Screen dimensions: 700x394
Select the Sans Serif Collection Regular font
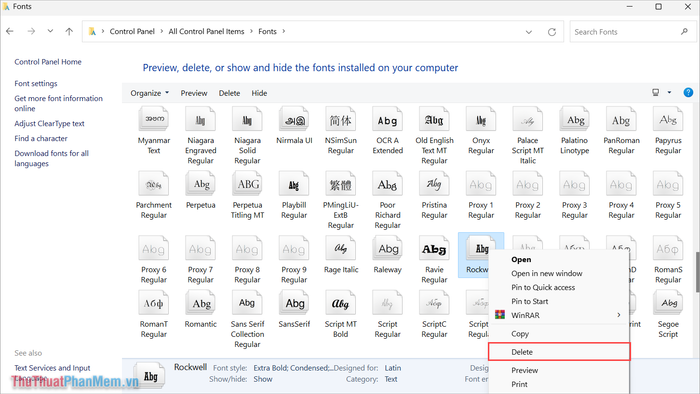pyautogui.click(x=247, y=319)
